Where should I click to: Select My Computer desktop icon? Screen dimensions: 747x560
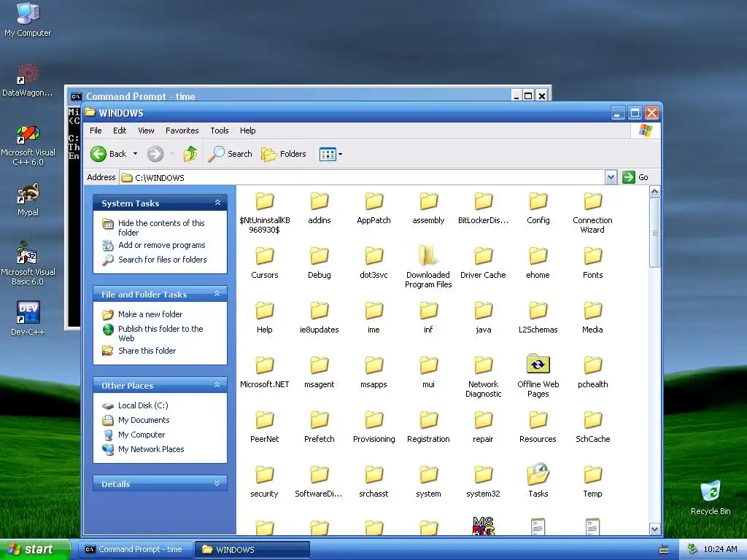click(x=28, y=20)
